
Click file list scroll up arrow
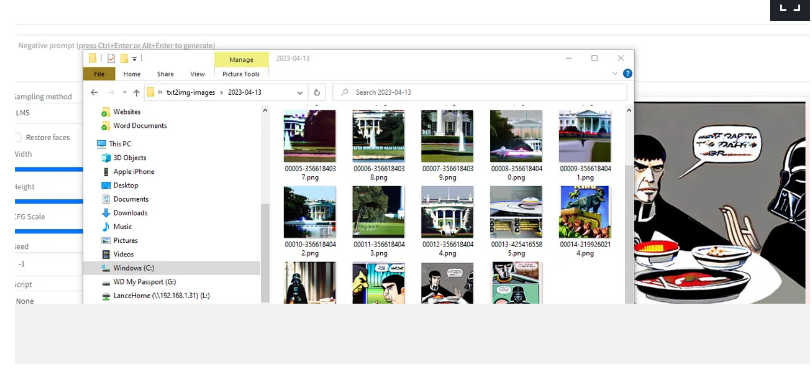click(x=629, y=110)
